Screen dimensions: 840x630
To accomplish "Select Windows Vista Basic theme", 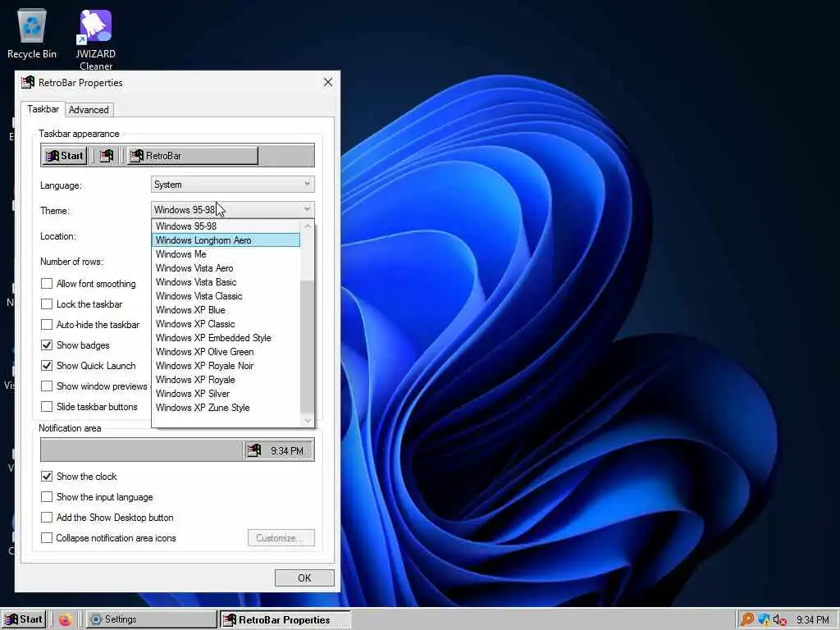I will tap(226, 282).
